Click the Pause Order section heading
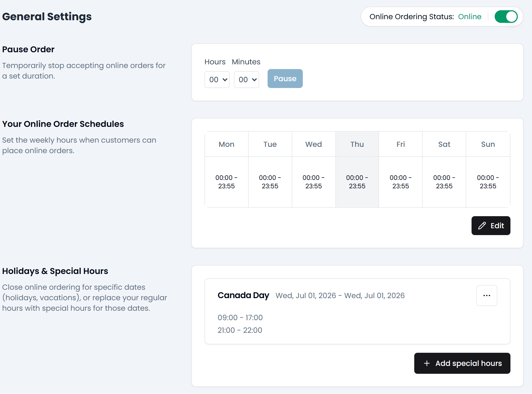This screenshot has height=394, width=532. pyautogui.click(x=28, y=49)
